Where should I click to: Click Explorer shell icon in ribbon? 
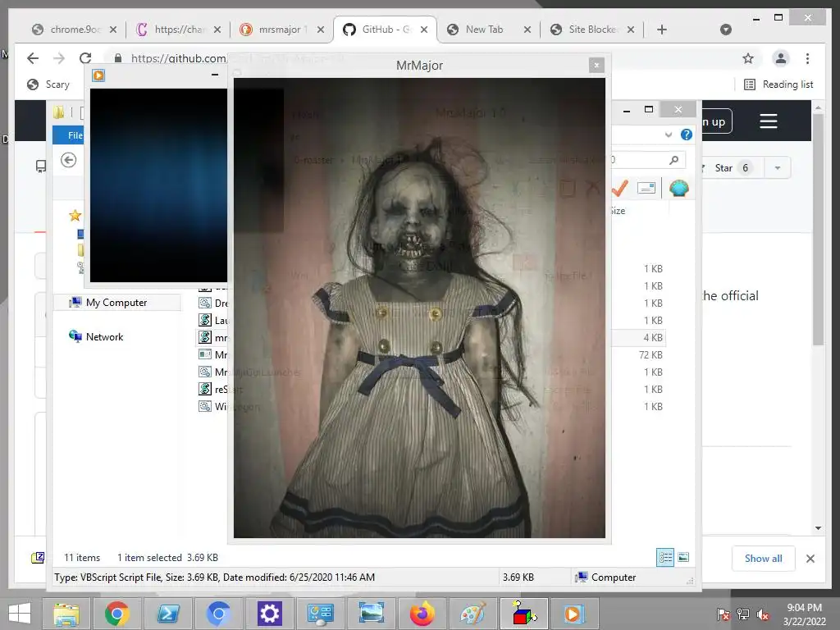click(678, 188)
